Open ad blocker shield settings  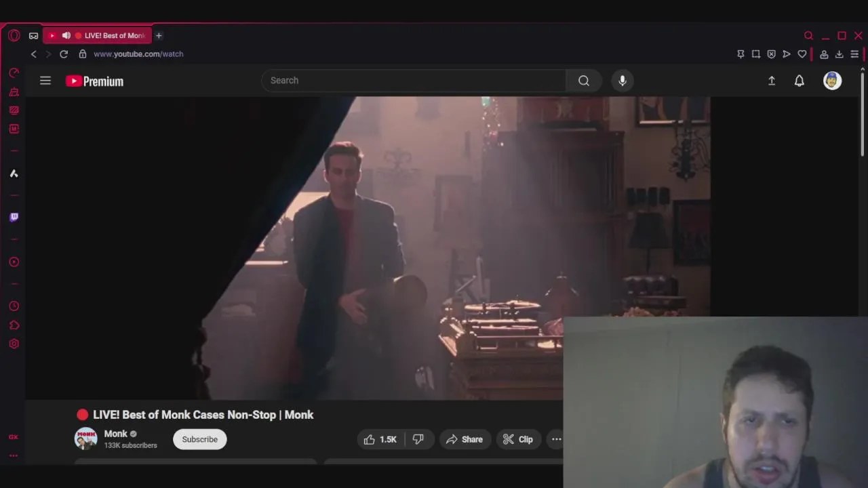pos(771,54)
